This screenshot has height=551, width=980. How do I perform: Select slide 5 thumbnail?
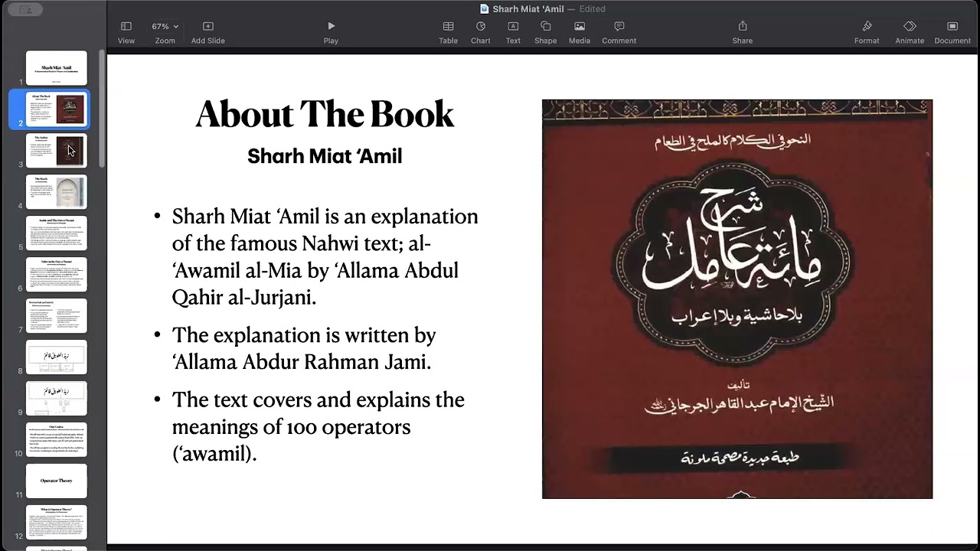[57, 233]
